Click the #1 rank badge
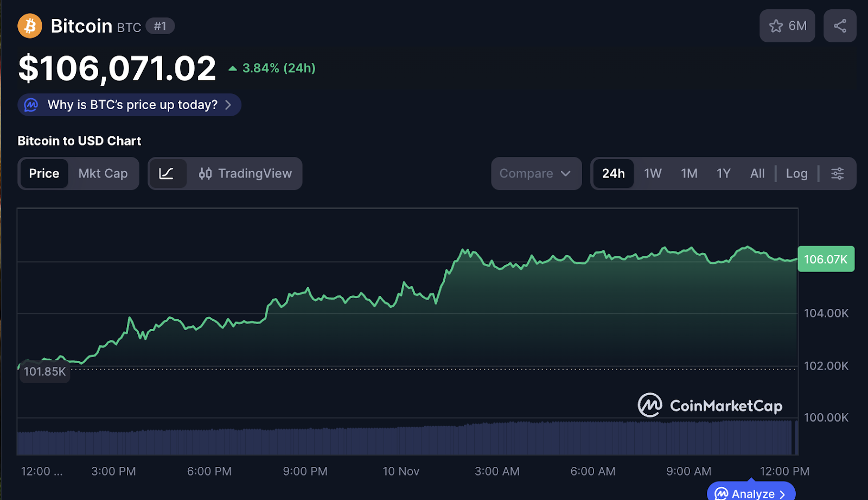868x500 pixels. coord(160,26)
